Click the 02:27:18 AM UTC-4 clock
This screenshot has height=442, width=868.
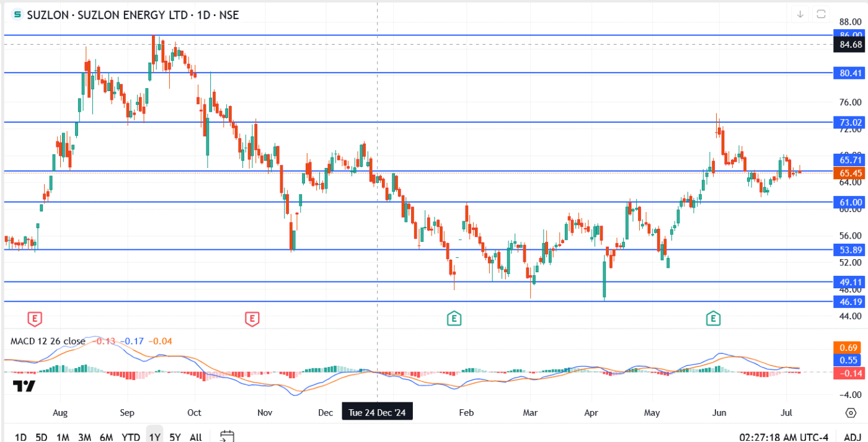(x=784, y=437)
